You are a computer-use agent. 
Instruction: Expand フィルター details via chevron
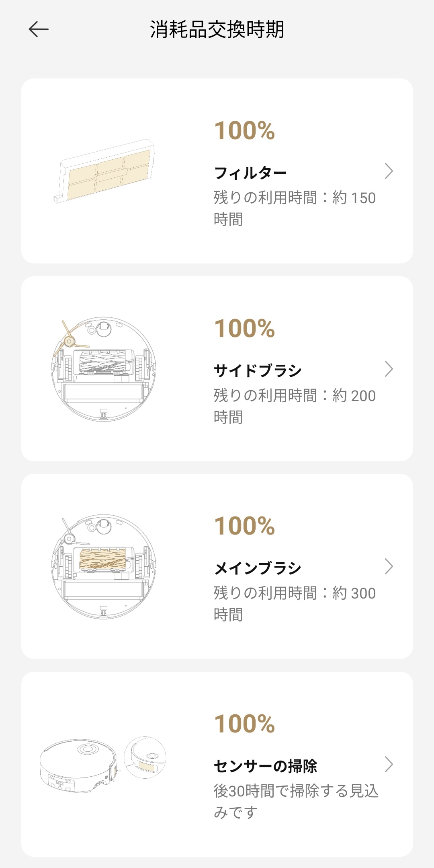[x=388, y=171]
